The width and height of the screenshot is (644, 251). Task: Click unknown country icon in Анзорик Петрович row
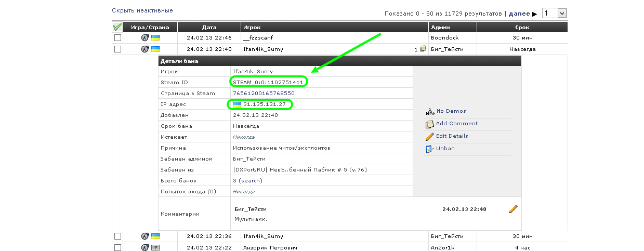pyautogui.click(x=155, y=247)
